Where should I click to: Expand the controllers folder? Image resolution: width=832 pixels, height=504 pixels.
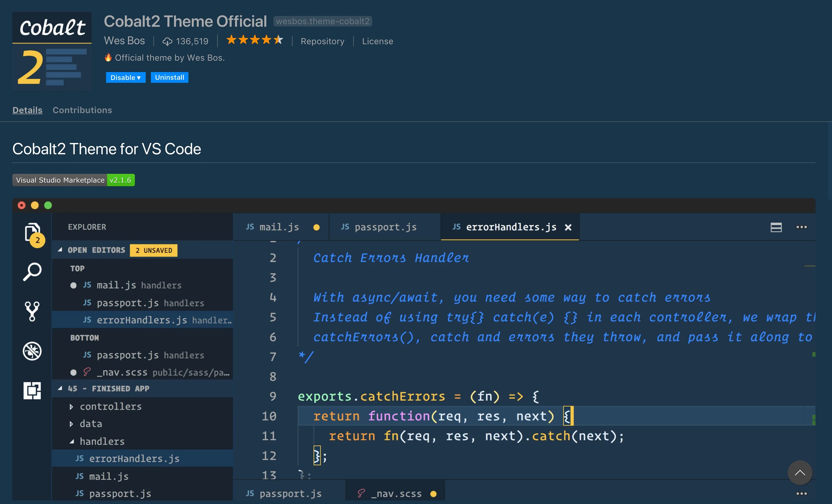(71, 406)
